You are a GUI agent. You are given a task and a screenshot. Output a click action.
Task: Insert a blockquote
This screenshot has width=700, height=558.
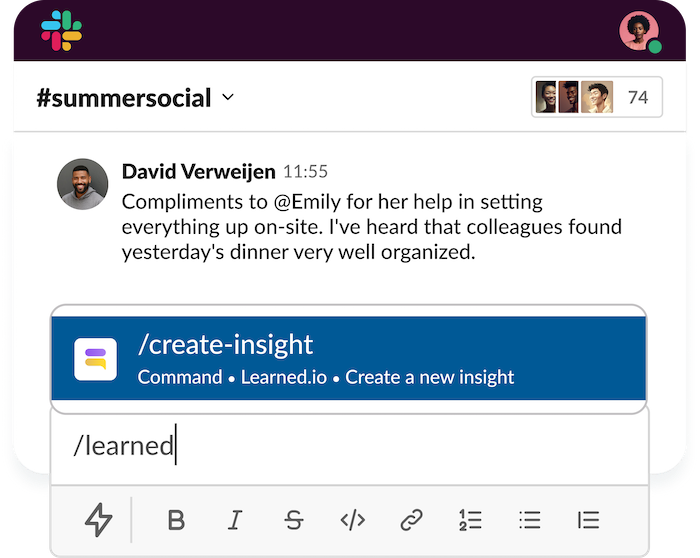[x=588, y=519]
